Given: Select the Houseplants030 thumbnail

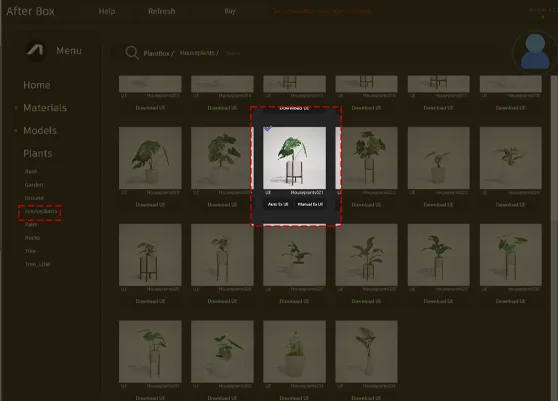Looking at the screenshot, I should click(511, 255).
